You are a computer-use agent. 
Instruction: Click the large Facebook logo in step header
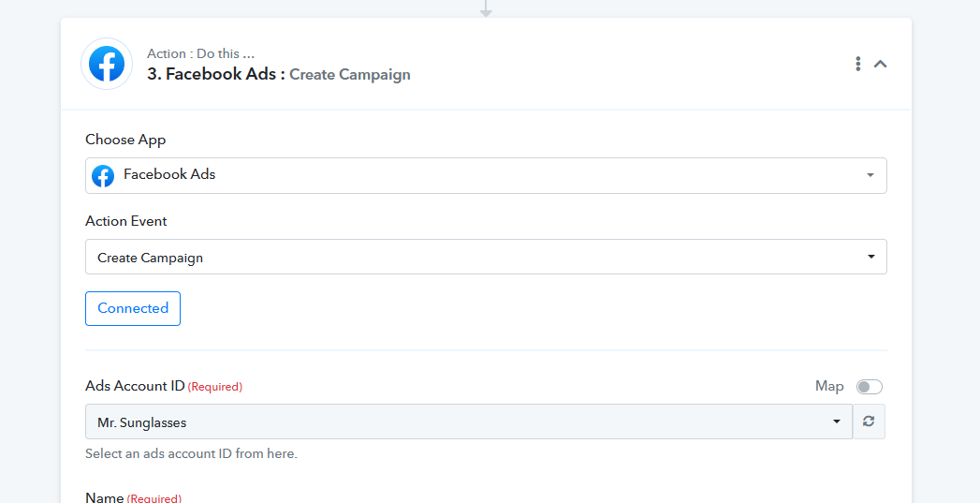click(x=107, y=64)
